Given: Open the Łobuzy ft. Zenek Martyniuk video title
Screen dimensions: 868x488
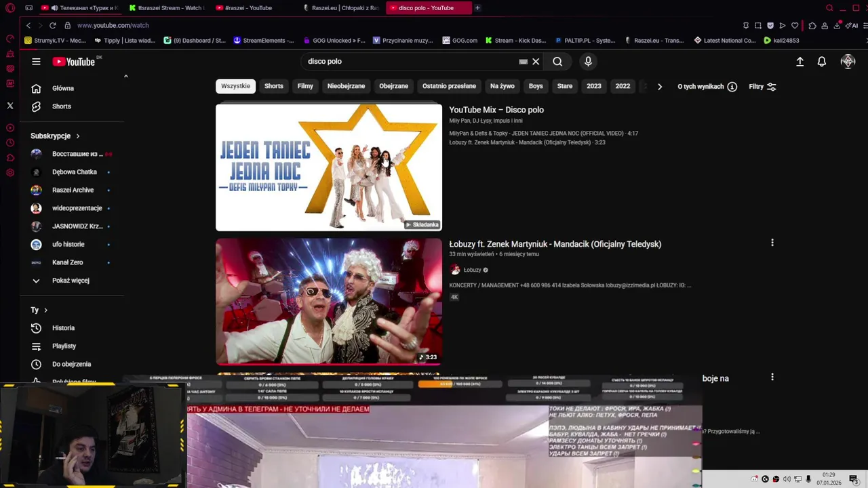Looking at the screenshot, I should [555, 244].
